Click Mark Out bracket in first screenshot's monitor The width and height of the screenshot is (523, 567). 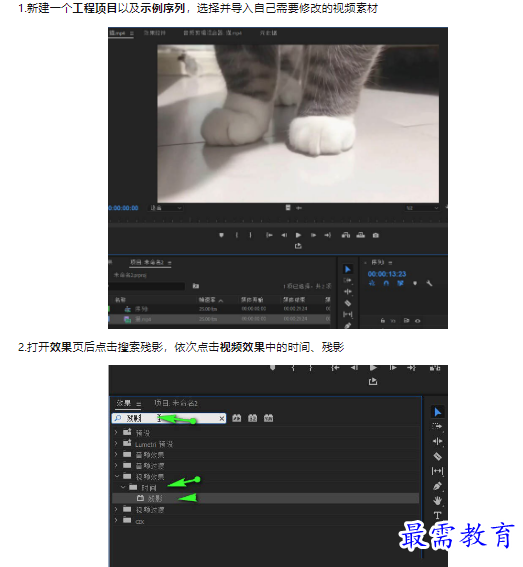[250, 235]
